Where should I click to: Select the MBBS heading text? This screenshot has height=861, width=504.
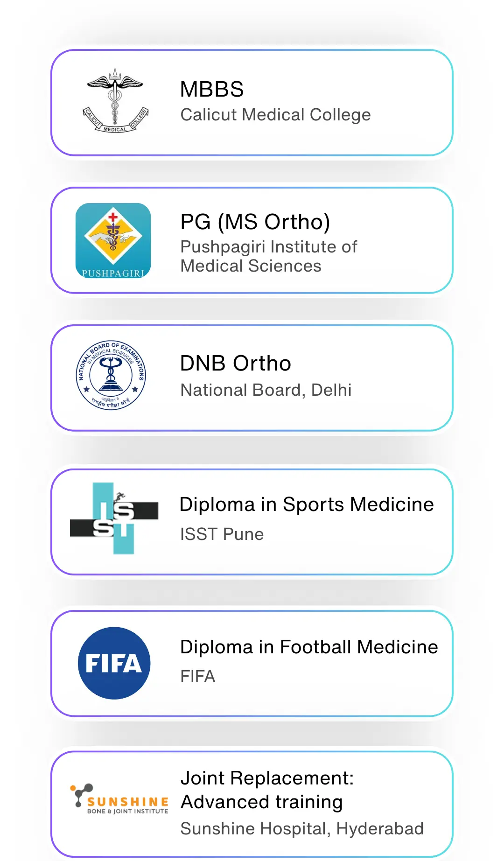tap(212, 89)
